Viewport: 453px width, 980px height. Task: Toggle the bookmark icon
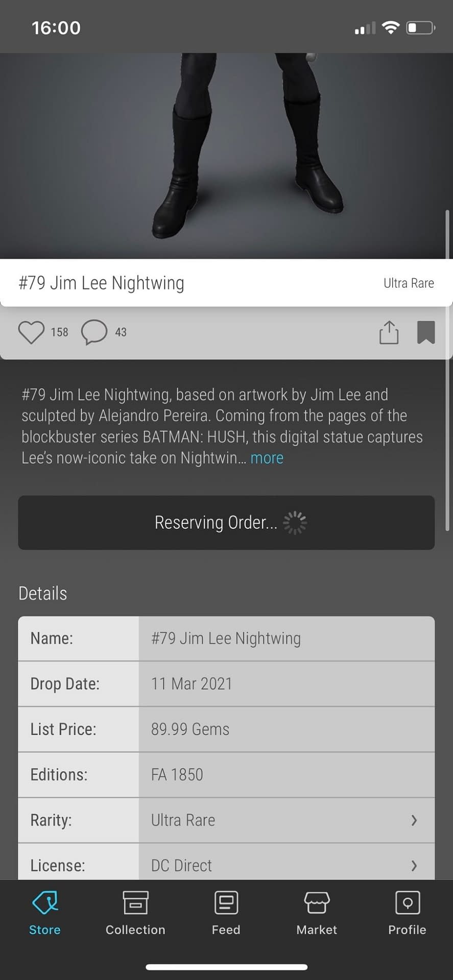tap(426, 332)
